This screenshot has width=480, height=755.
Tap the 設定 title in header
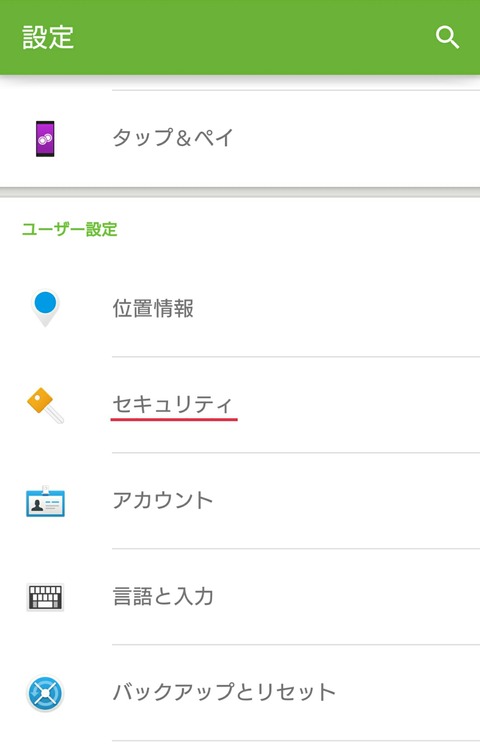pos(48,38)
